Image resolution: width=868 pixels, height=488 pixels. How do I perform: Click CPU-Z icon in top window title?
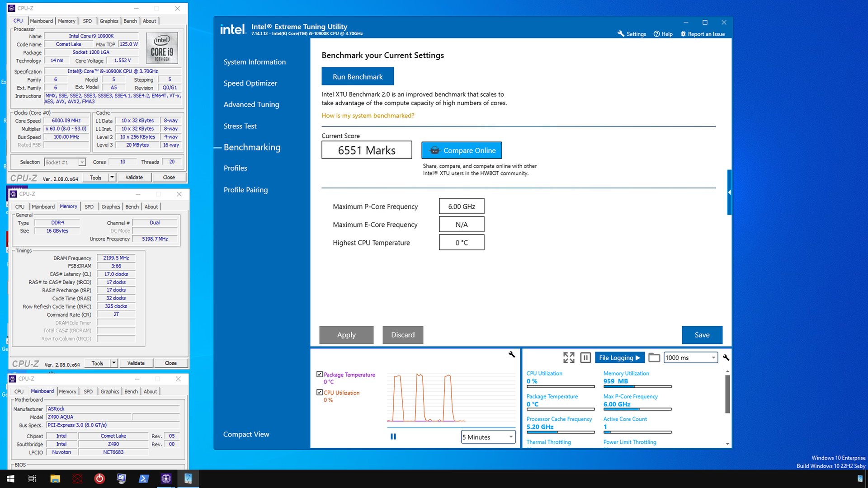click(x=12, y=8)
